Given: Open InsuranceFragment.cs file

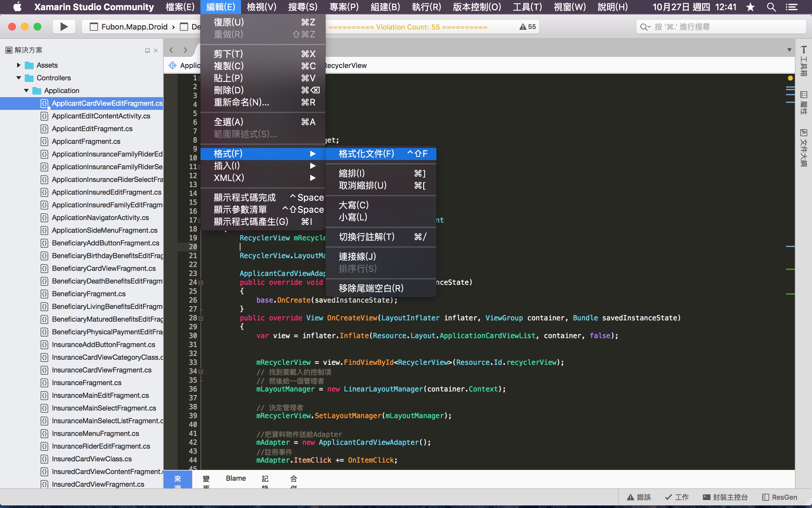Looking at the screenshot, I should click(x=87, y=383).
